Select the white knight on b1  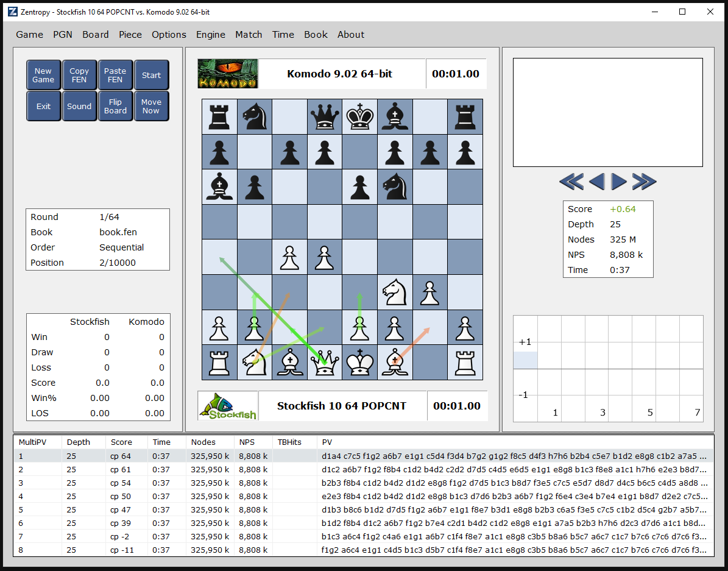click(x=255, y=363)
